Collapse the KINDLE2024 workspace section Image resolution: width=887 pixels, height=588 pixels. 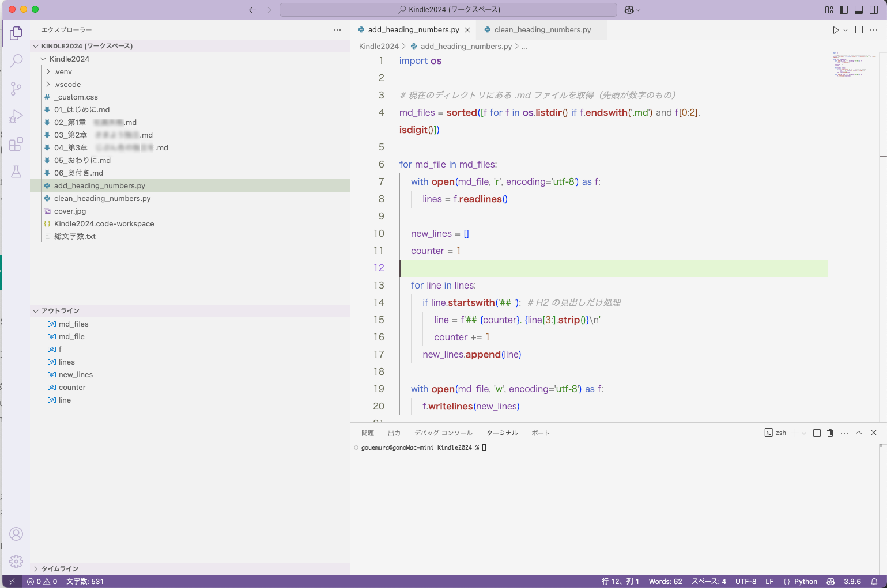(190, 46)
